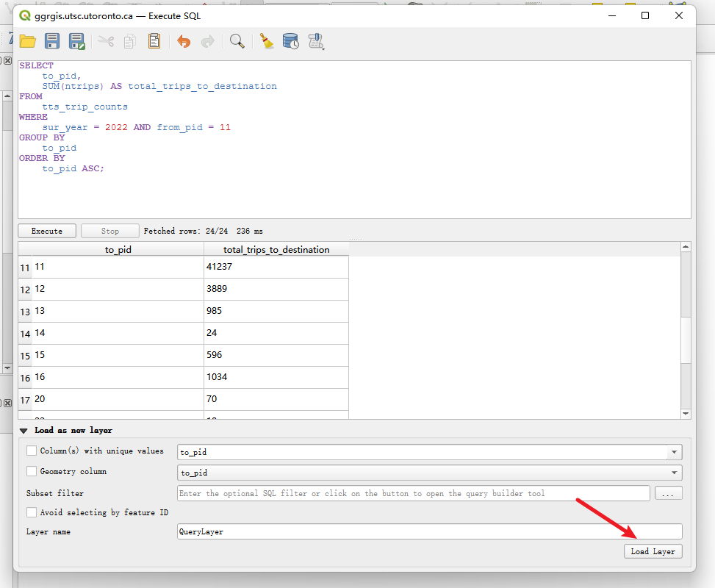Click the Fetched rows 24/24 status text
Image resolution: width=715 pixels, height=588 pixels.
coord(186,231)
